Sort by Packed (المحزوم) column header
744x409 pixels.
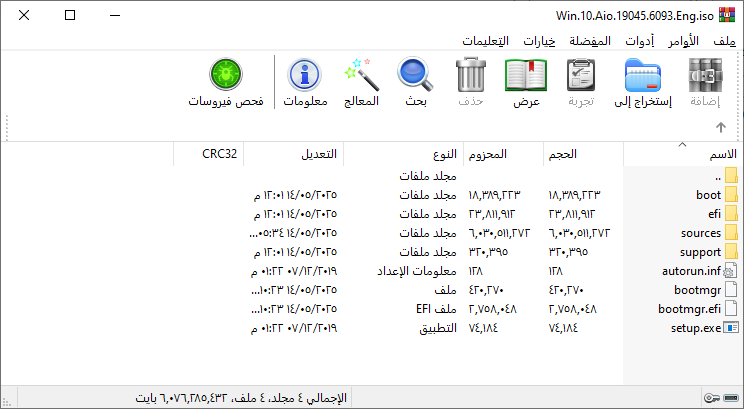503,154
